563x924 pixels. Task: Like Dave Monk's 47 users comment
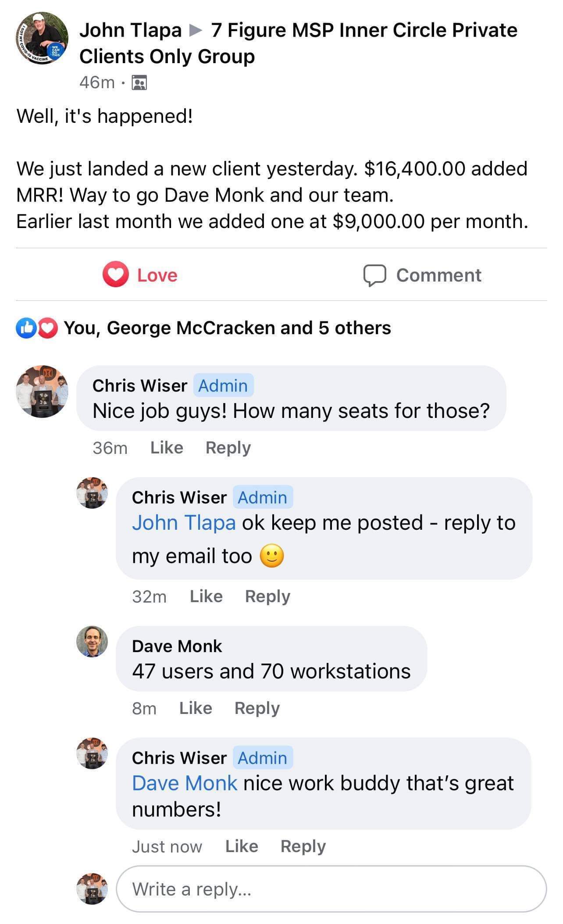click(196, 708)
